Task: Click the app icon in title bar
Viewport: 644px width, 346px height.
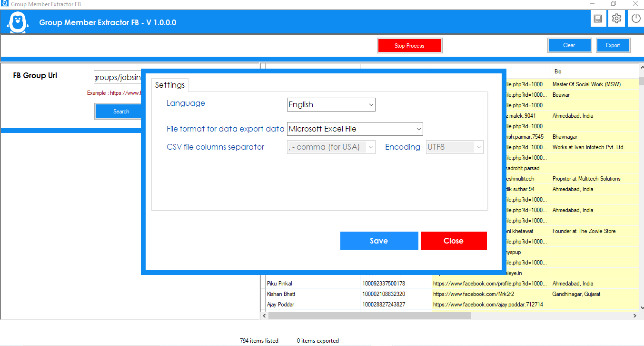Action: click(x=4, y=4)
